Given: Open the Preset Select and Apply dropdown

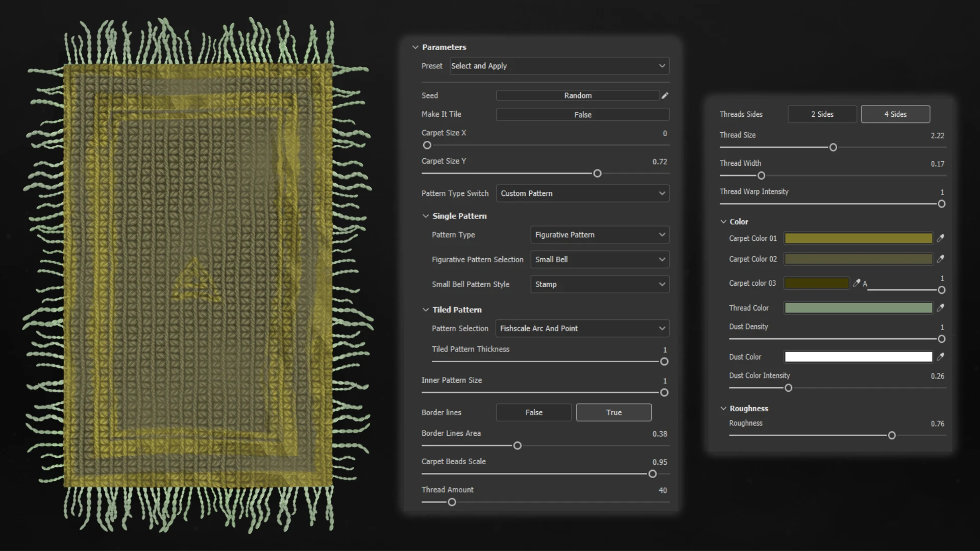Looking at the screenshot, I should tap(559, 66).
